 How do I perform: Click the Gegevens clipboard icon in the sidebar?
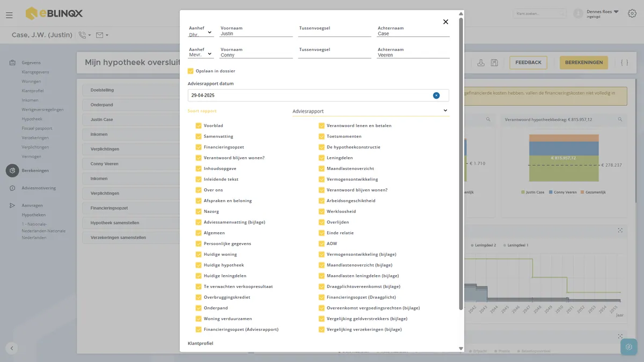(12, 63)
